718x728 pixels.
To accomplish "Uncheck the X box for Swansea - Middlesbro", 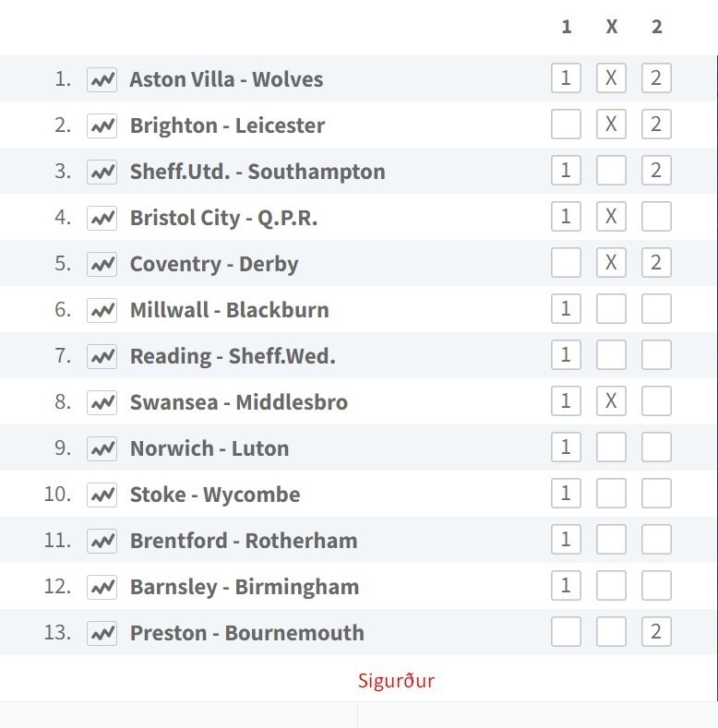I will click(611, 401).
